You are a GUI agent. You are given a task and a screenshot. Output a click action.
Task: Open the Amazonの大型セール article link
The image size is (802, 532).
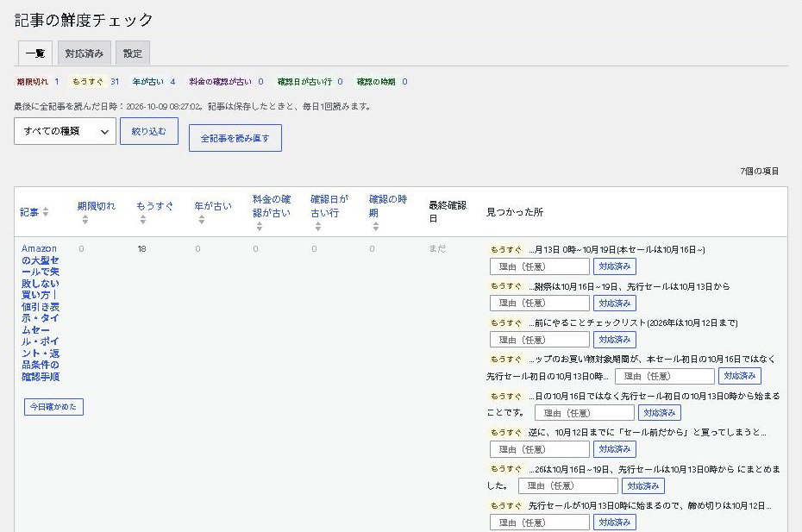pyautogui.click(x=41, y=312)
